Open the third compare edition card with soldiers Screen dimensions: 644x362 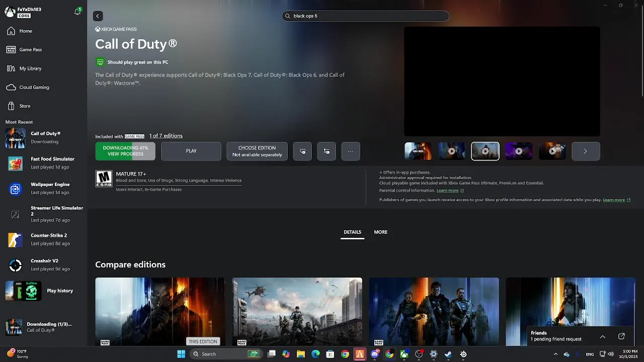click(x=434, y=312)
